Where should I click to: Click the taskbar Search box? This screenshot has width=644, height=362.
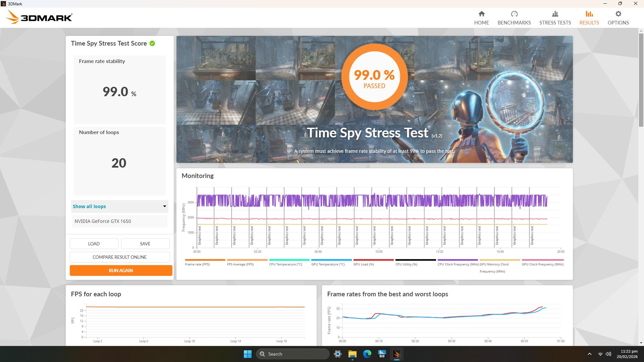(x=292, y=354)
